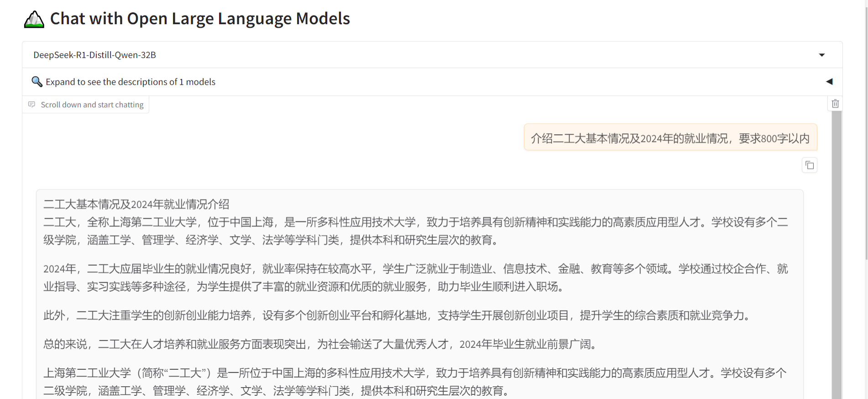Click the paragraph starting with "二工大，全称上海第二工业大学"
The image size is (868, 399).
[415, 231]
